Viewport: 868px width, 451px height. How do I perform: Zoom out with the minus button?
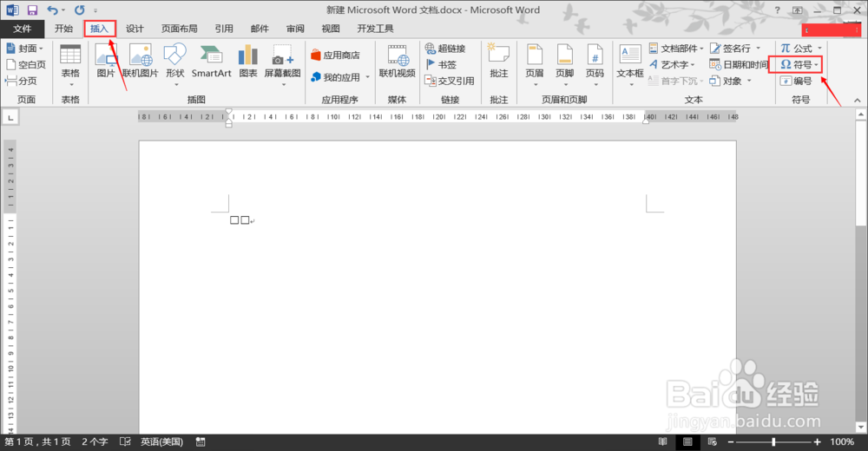731,441
